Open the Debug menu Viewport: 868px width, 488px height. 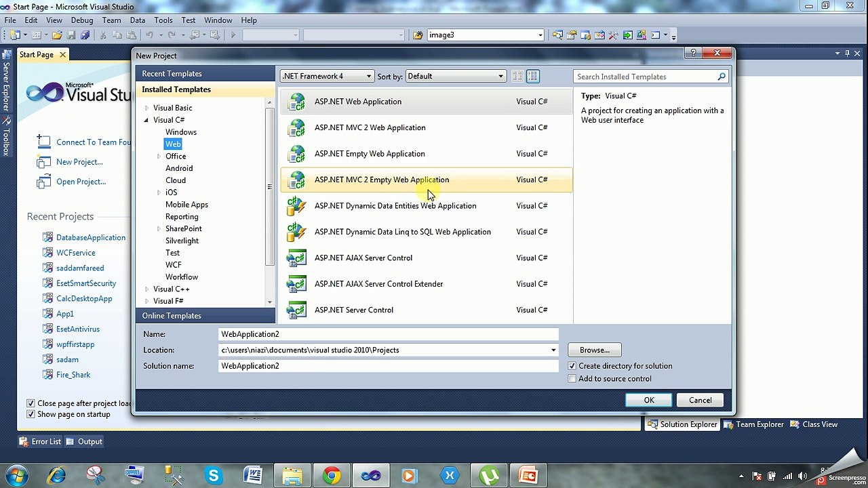coord(82,20)
